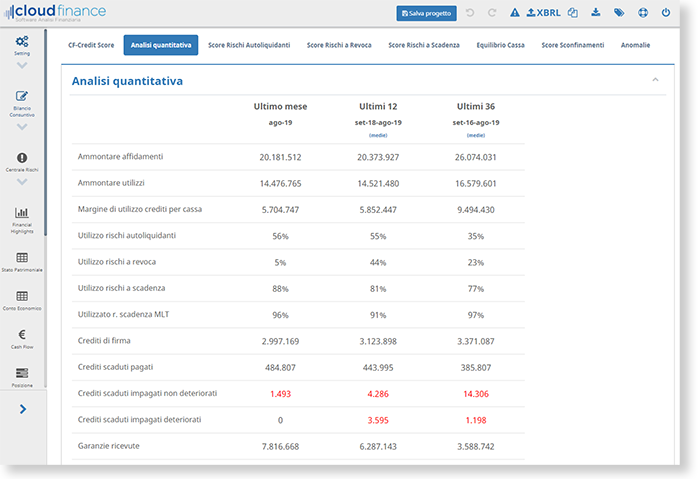The image size is (700, 479).
Task: Click the red value 1.493
Action: [x=280, y=394]
